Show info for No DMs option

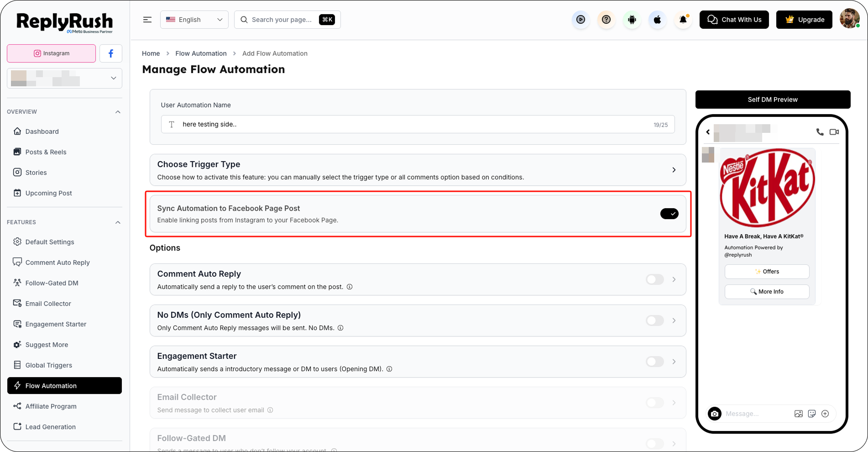(x=340, y=328)
